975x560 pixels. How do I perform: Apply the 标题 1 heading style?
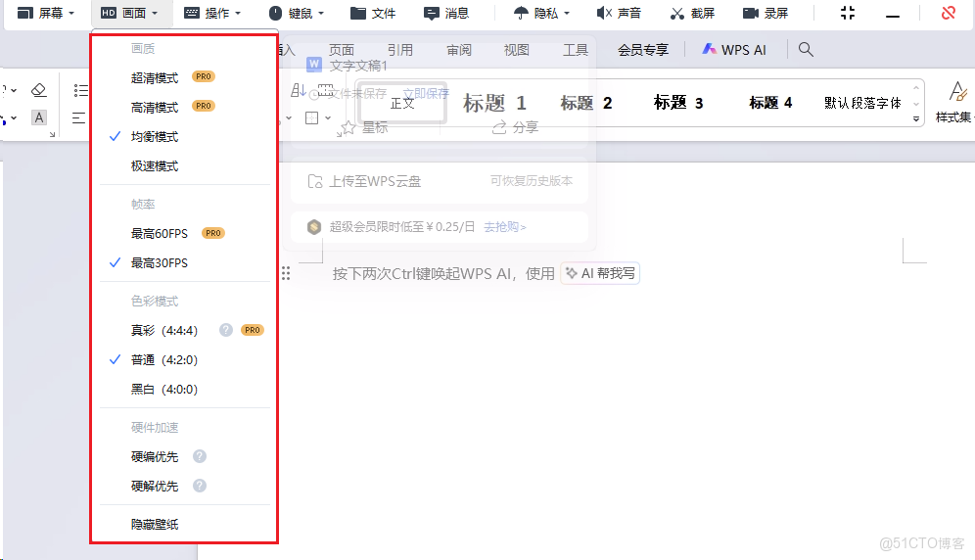(495, 103)
